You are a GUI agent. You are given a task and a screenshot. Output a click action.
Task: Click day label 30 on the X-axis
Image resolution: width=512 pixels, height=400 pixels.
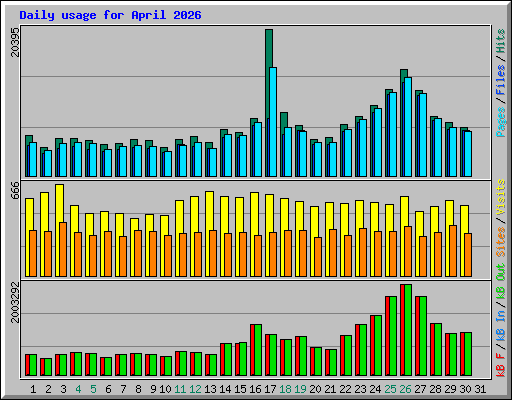pos(465,389)
